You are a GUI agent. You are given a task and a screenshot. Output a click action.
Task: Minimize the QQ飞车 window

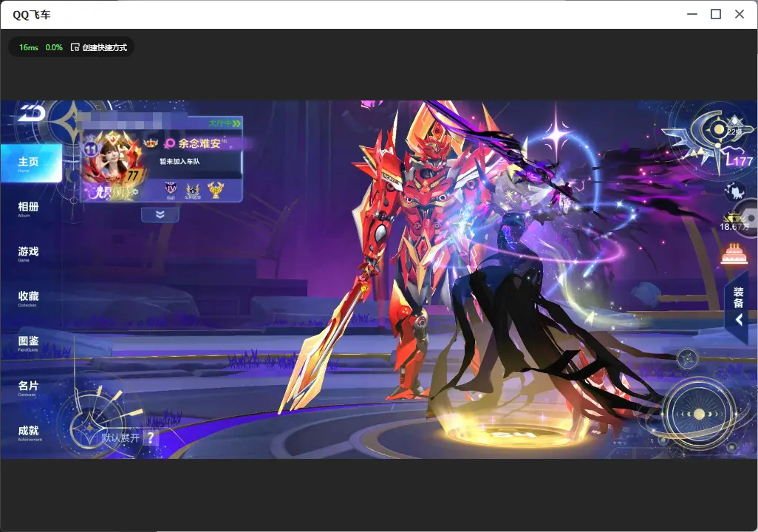(x=692, y=15)
